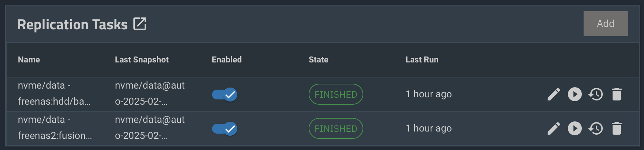Sort by the State column header
Viewport: 644px width, 150px height.
pos(319,60)
